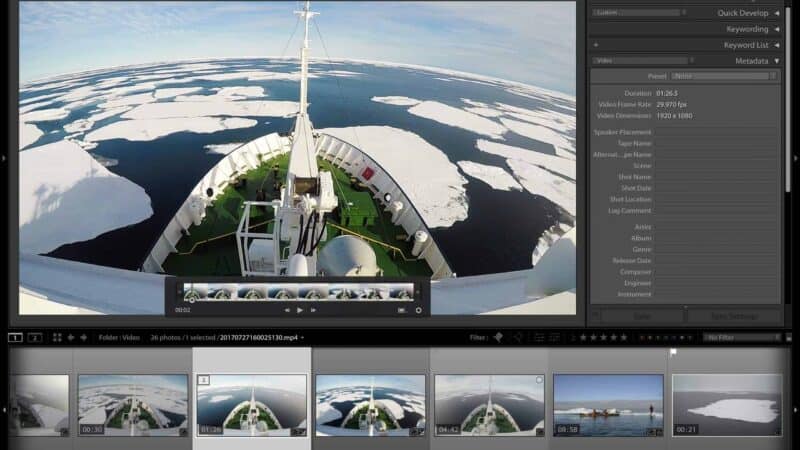
Task: Open the video trim settings gear
Action: (418, 310)
